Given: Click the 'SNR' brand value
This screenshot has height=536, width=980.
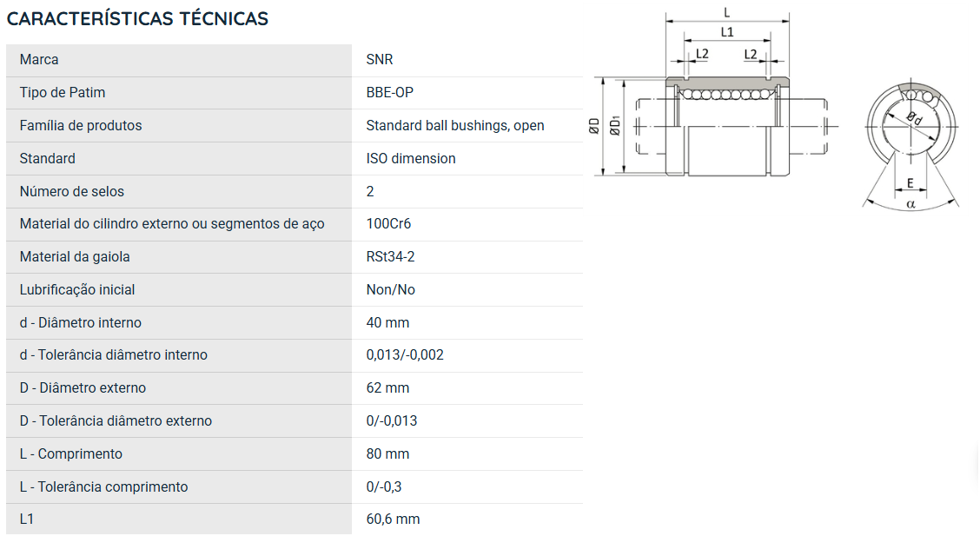Looking at the screenshot, I should [380, 59].
